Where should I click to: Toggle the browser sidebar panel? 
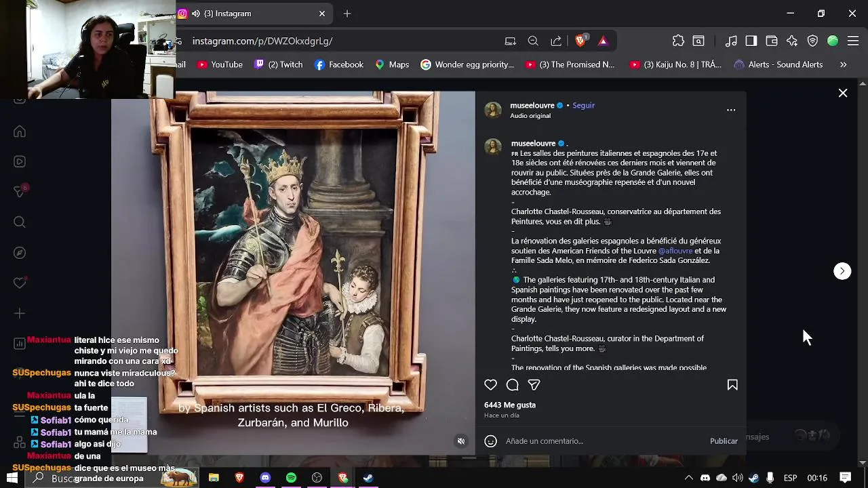[751, 41]
